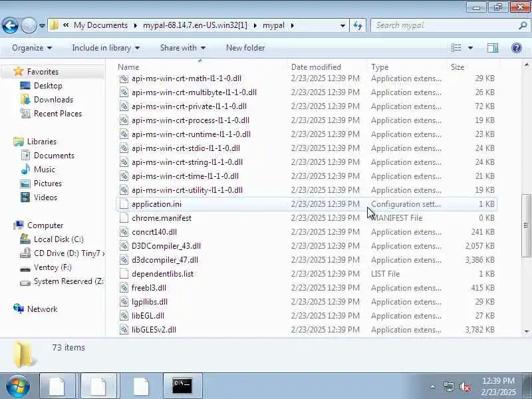
Task: Open the Windows Start button
Action: pos(18,386)
